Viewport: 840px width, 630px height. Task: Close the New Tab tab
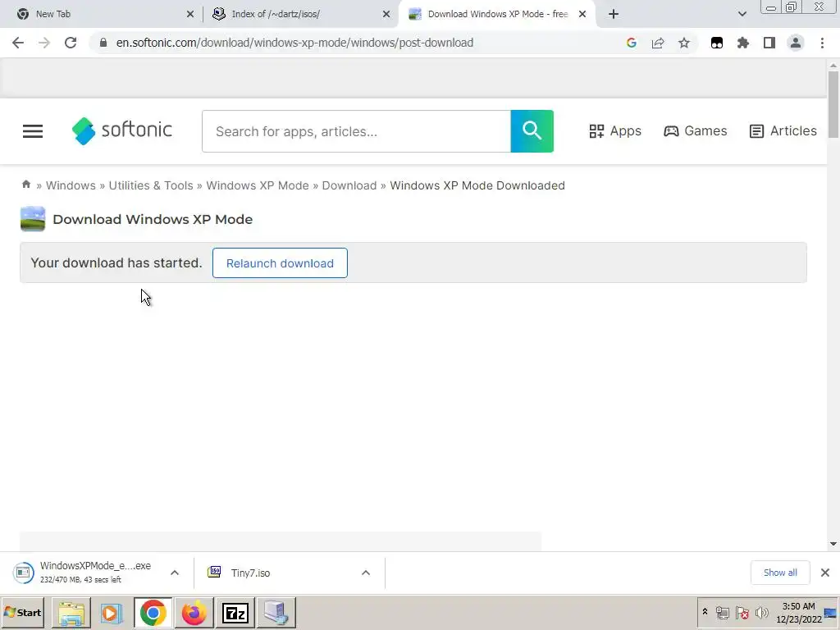190,14
